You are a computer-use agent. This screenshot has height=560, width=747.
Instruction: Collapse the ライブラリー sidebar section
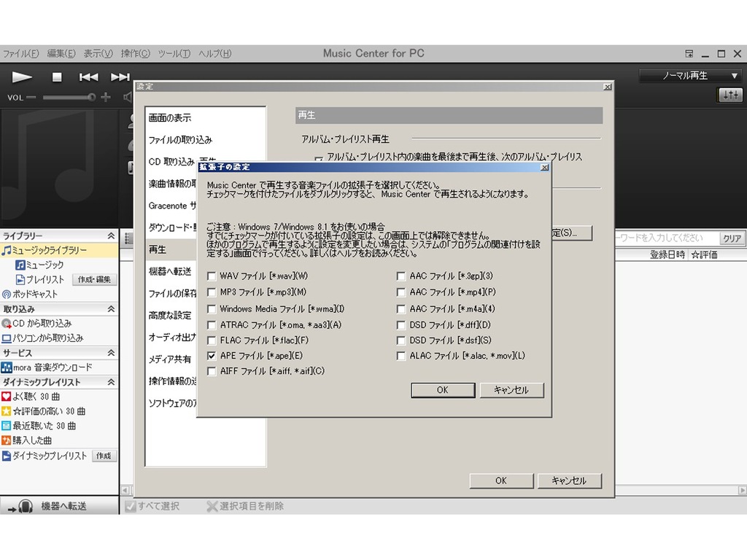(x=111, y=236)
